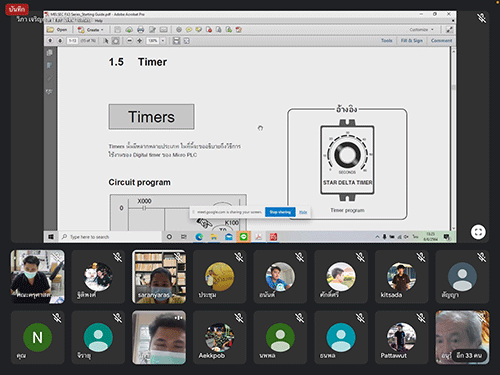
Task: Click the Cortana circle taskbar icon
Action: (x=169, y=237)
